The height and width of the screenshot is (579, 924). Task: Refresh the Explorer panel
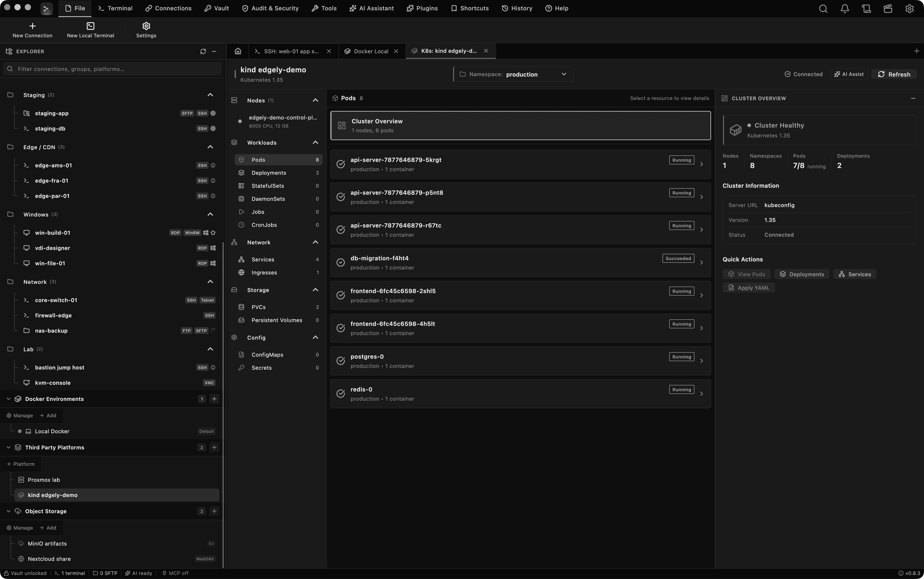tap(203, 51)
